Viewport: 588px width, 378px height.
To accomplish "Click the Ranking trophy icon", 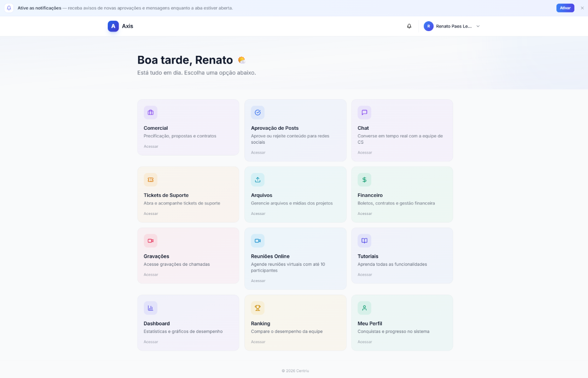I will [257, 308].
